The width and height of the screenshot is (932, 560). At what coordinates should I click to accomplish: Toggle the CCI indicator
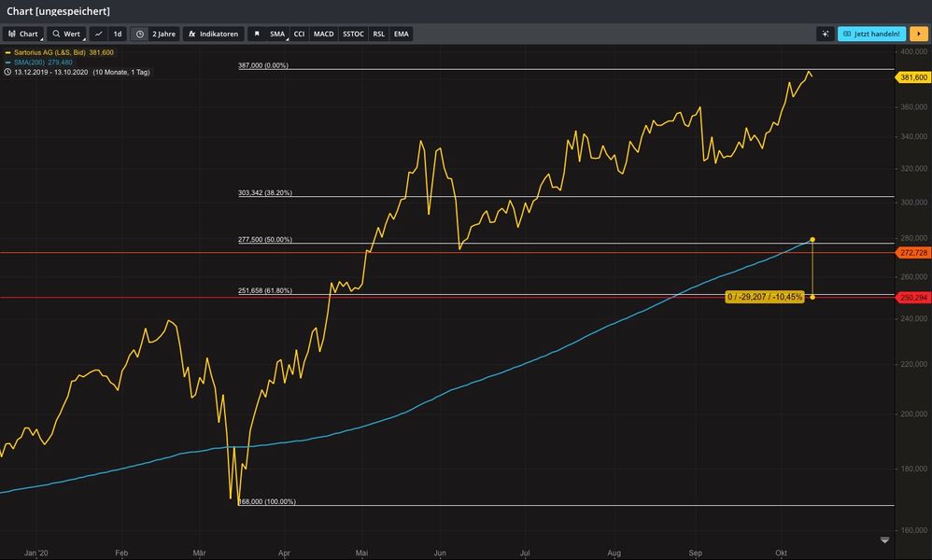click(x=299, y=34)
